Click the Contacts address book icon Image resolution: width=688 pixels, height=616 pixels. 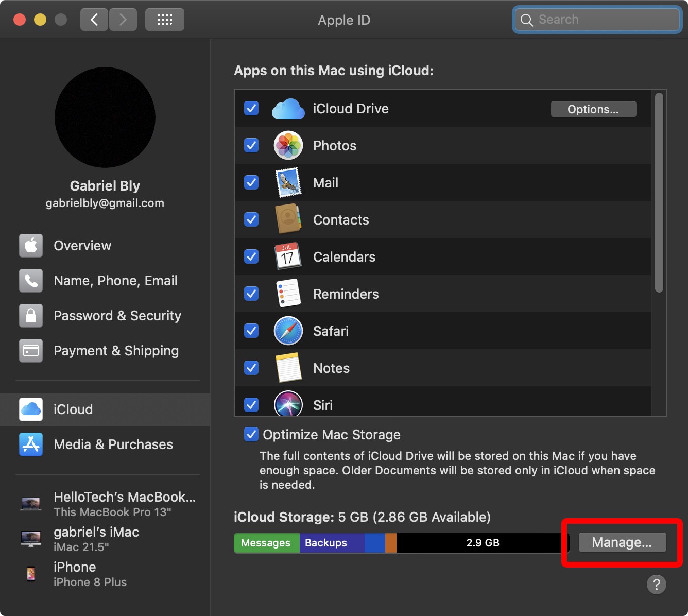pos(288,219)
